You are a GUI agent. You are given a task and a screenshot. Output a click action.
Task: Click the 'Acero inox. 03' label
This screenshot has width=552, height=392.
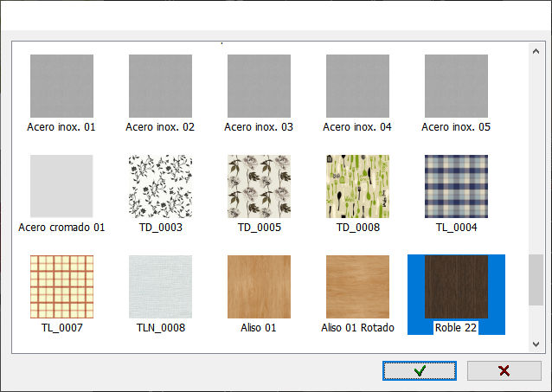[259, 127]
